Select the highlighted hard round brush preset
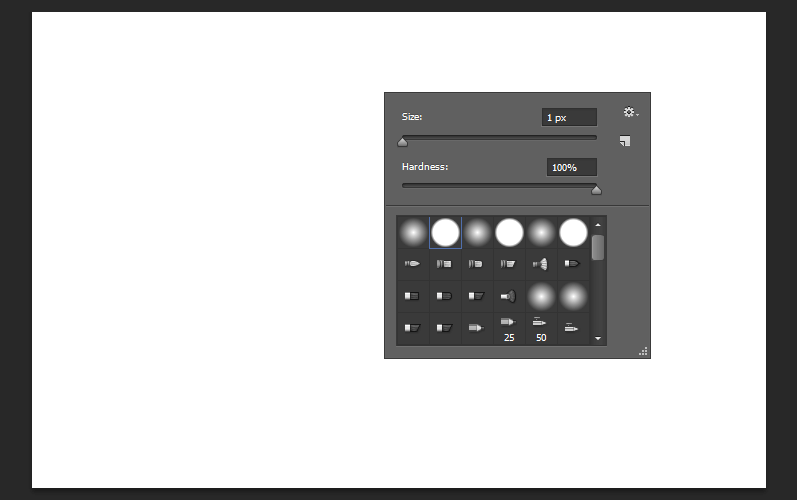 [x=445, y=233]
